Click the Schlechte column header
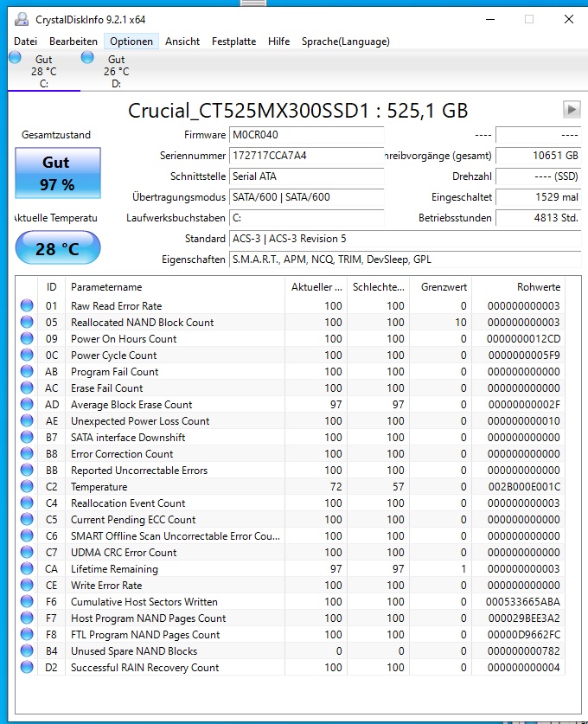The image size is (588, 724). coord(379,286)
